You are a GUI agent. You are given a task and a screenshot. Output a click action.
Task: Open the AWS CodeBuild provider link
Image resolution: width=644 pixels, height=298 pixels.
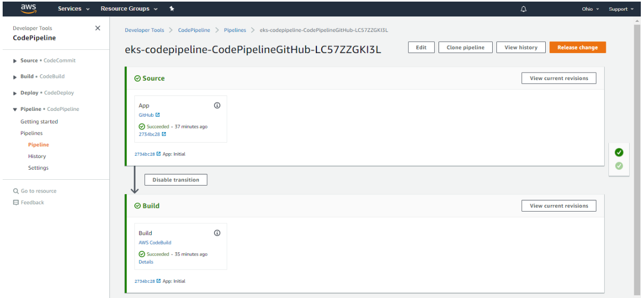point(155,242)
